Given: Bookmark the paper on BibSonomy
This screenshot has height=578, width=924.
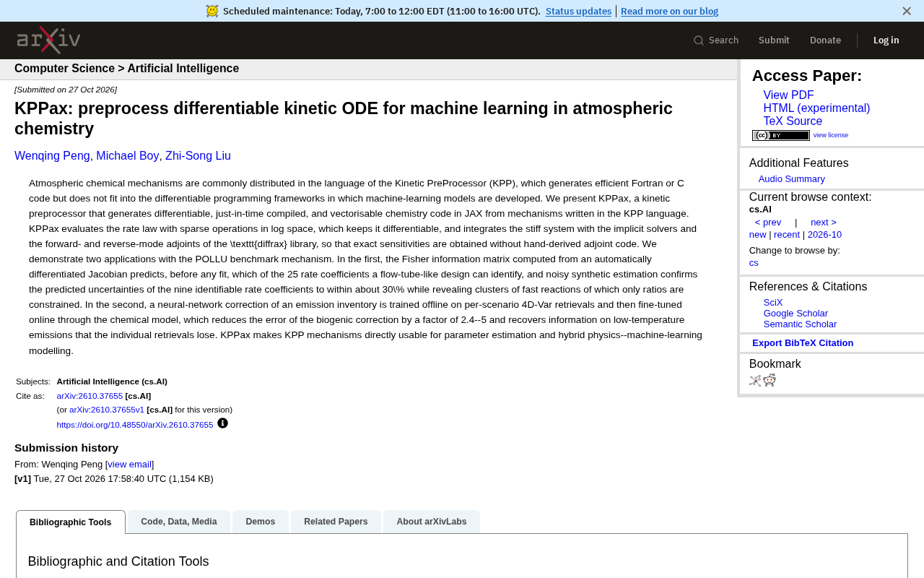Looking at the screenshot, I should [755, 381].
